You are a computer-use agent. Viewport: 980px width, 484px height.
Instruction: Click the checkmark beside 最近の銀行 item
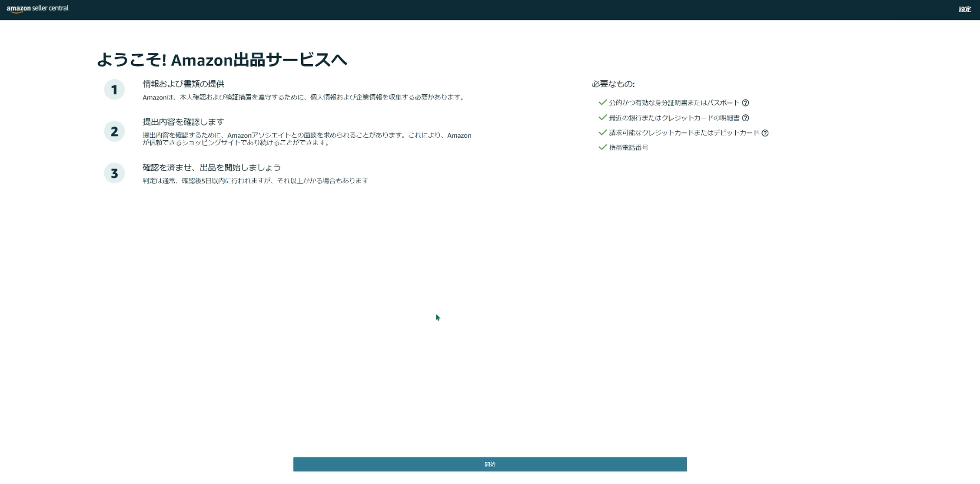coord(602,117)
